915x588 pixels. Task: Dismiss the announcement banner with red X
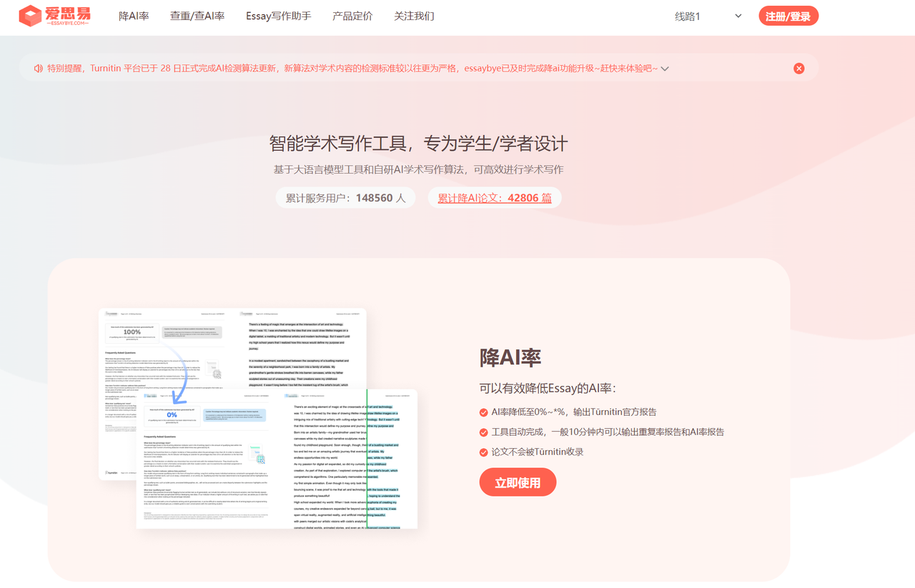pos(798,69)
